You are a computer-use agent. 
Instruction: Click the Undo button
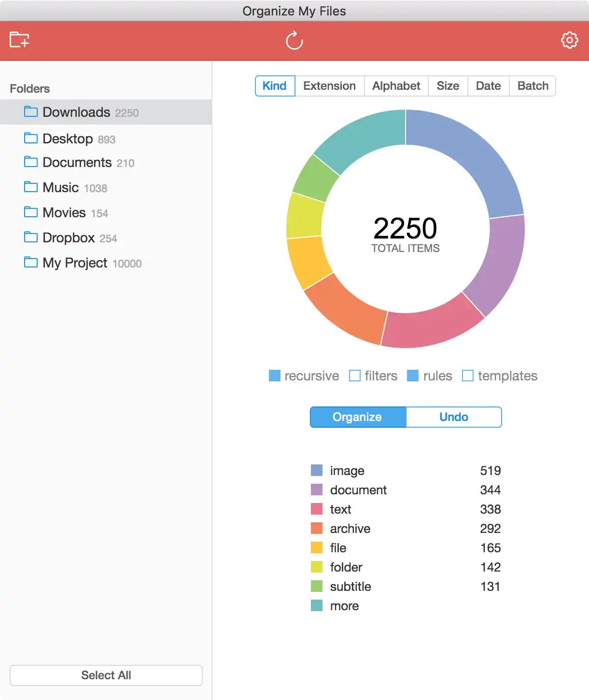pos(454,417)
